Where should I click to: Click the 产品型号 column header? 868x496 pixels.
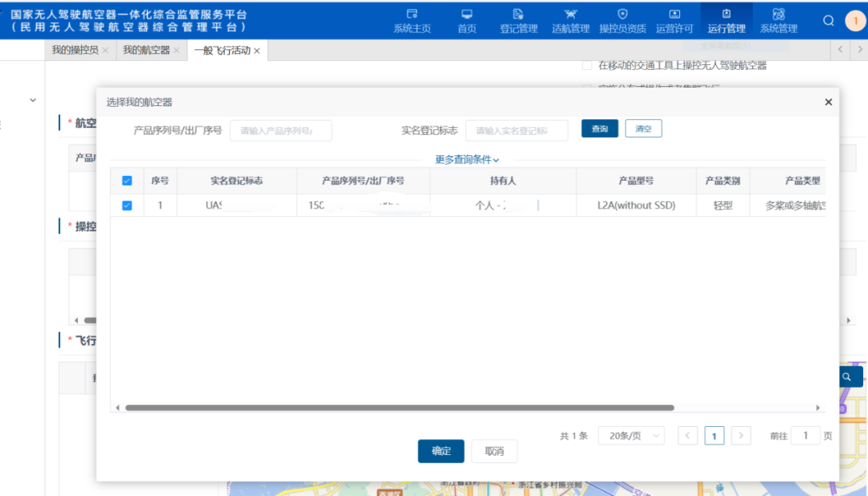(636, 180)
